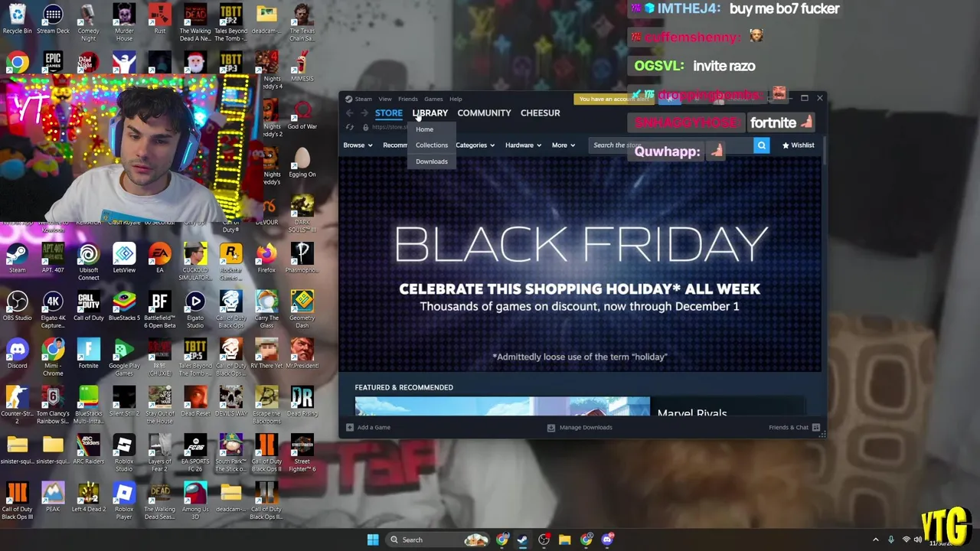The image size is (980, 551).
Task: Open the Recycle Bin
Action: click(17, 19)
